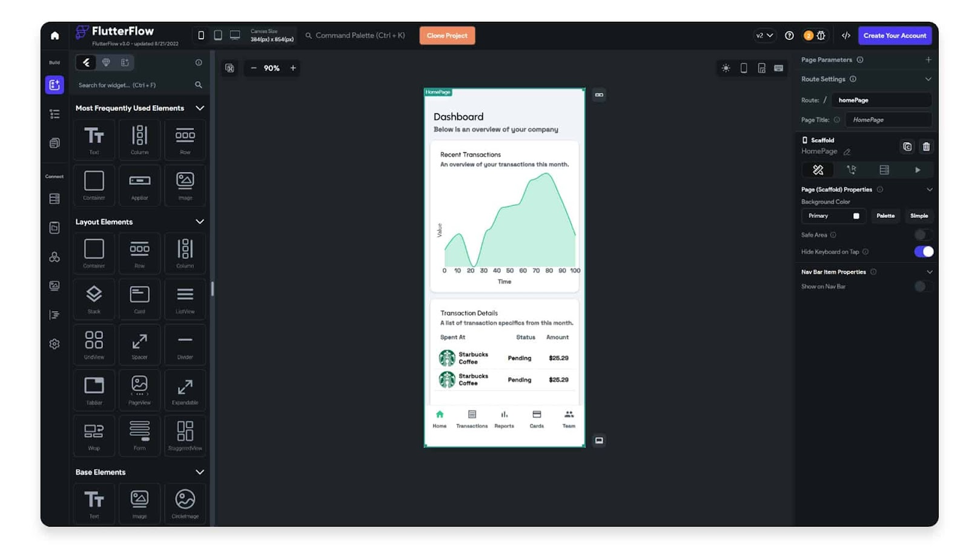The image size is (969, 560).
Task: Collapse Page (Scaffold) Properties section
Action: [930, 189]
